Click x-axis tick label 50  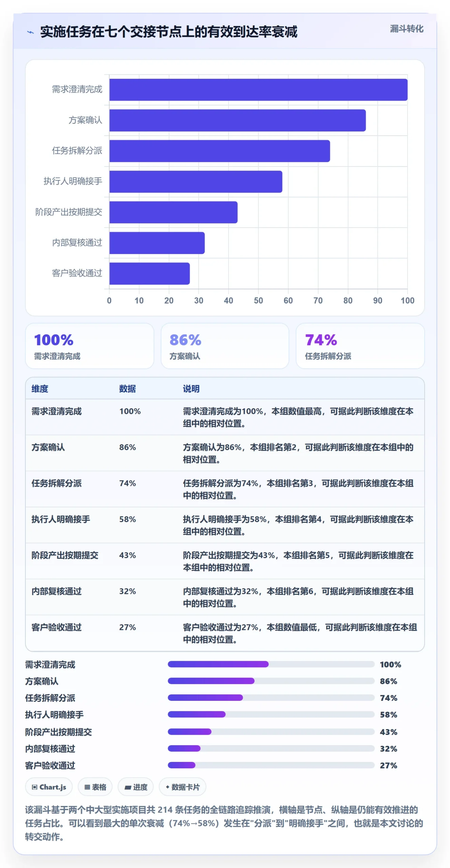pos(258,300)
